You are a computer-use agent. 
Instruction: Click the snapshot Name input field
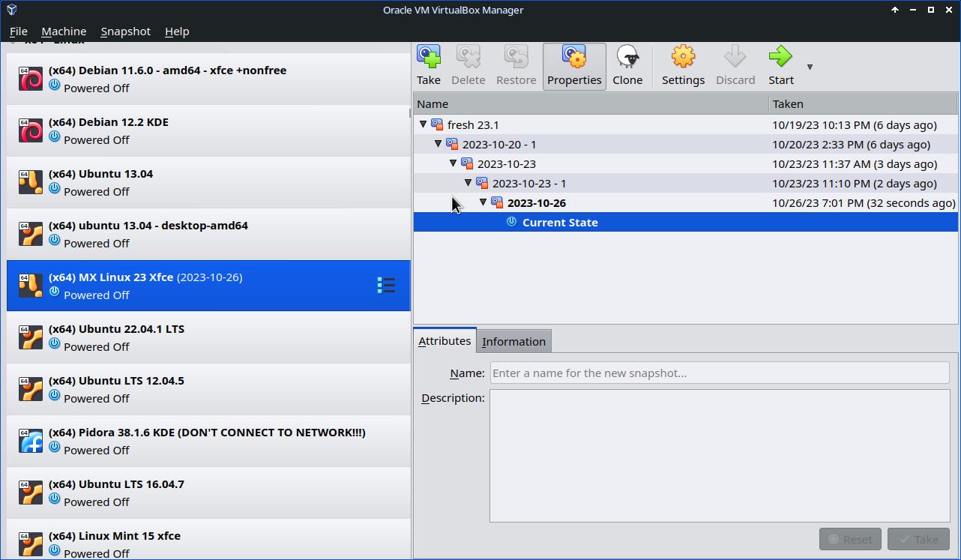(720, 373)
